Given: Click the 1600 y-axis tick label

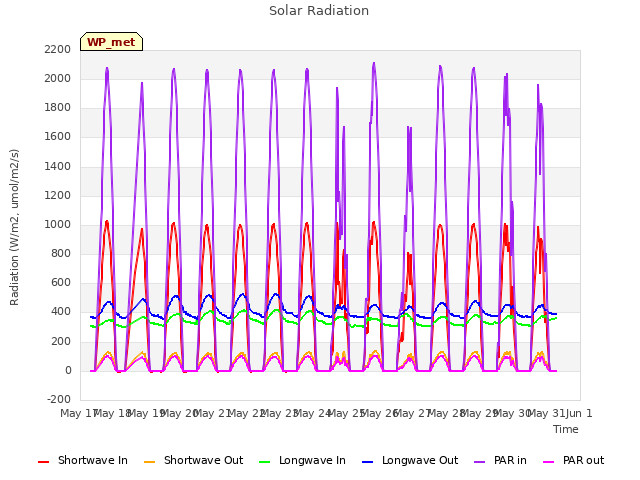Looking at the screenshot, I should point(58,137).
